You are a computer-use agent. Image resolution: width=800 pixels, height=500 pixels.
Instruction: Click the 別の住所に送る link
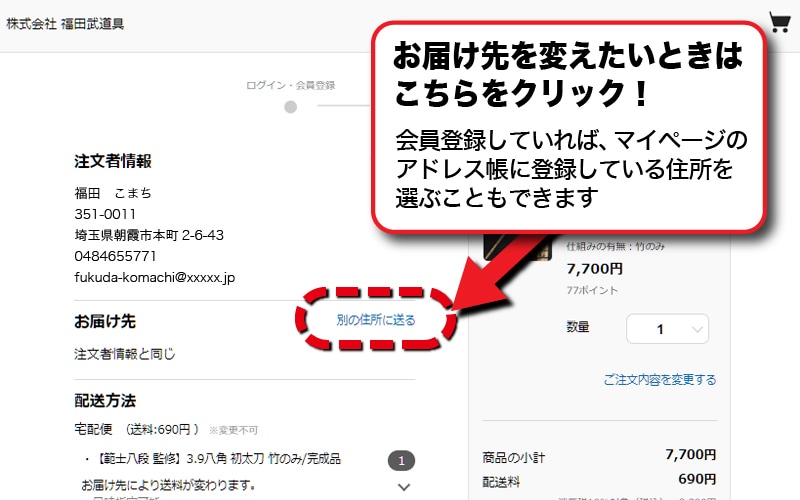[x=376, y=320]
